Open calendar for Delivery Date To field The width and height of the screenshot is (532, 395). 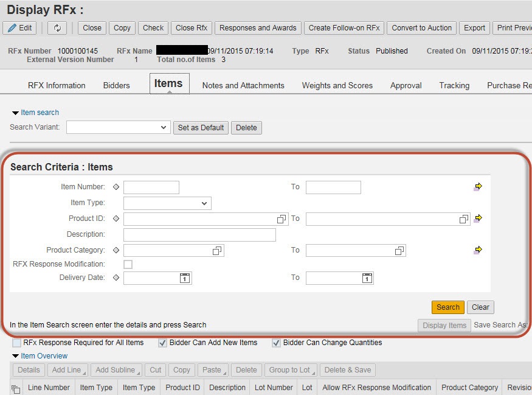(x=367, y=278)
